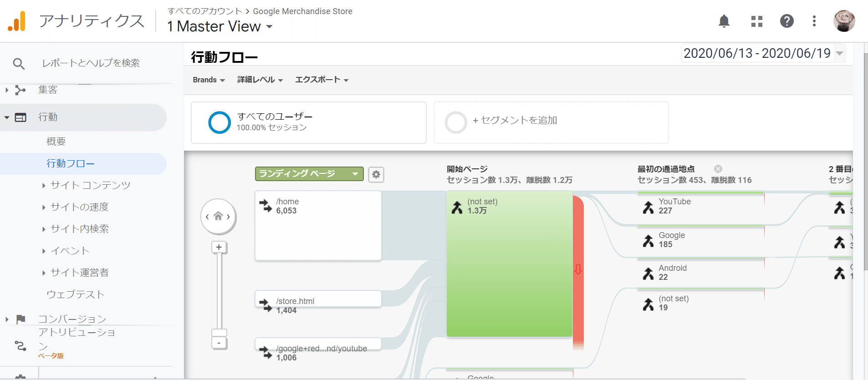Click the Google node icon
The image size is (868, 380).
(648, 241)
